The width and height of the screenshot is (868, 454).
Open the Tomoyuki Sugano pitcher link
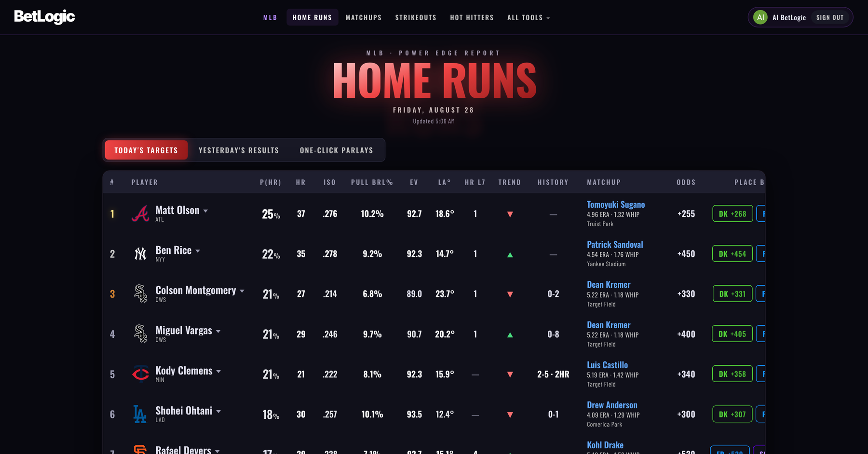click(x=616, y=204)
